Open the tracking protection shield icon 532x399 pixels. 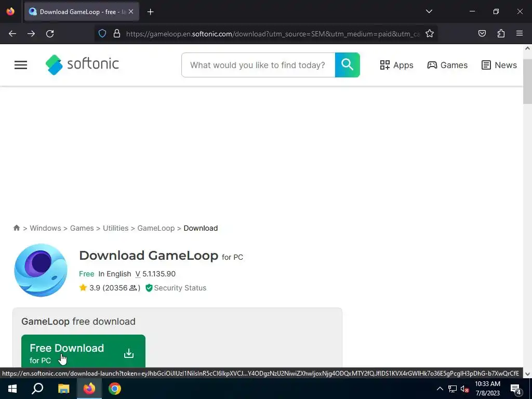[102, 33]
